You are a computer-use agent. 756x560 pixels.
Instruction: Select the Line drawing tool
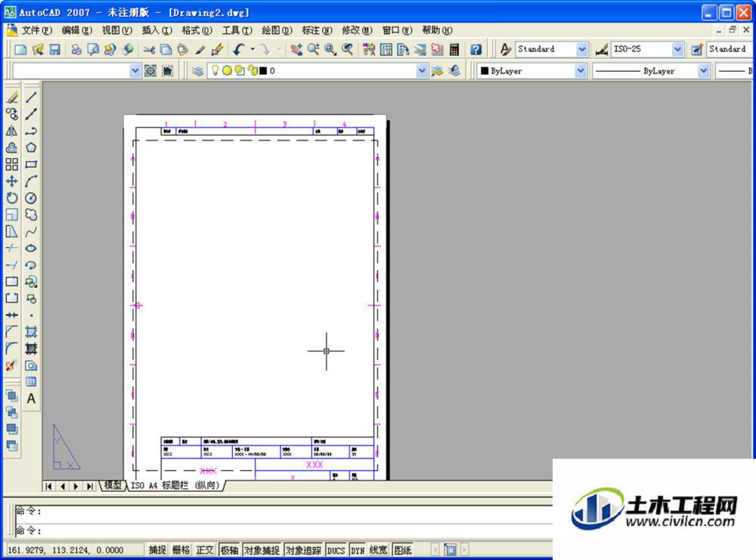(x=31, y=97)
